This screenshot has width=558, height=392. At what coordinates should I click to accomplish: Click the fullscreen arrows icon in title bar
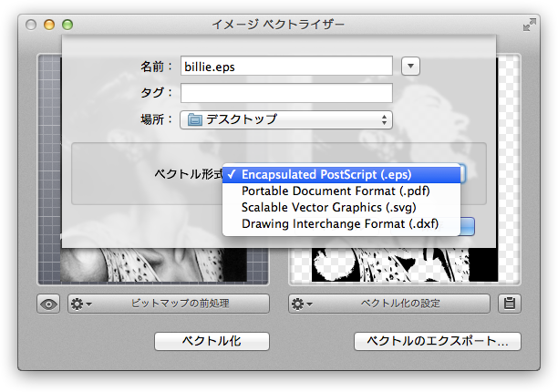(x=530, y=25)
